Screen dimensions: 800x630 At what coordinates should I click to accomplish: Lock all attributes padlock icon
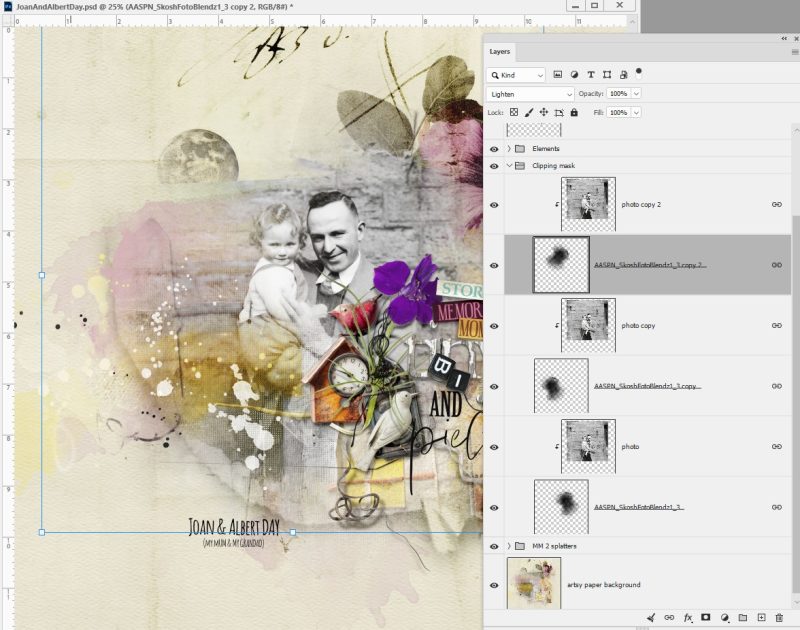[574, 112]
